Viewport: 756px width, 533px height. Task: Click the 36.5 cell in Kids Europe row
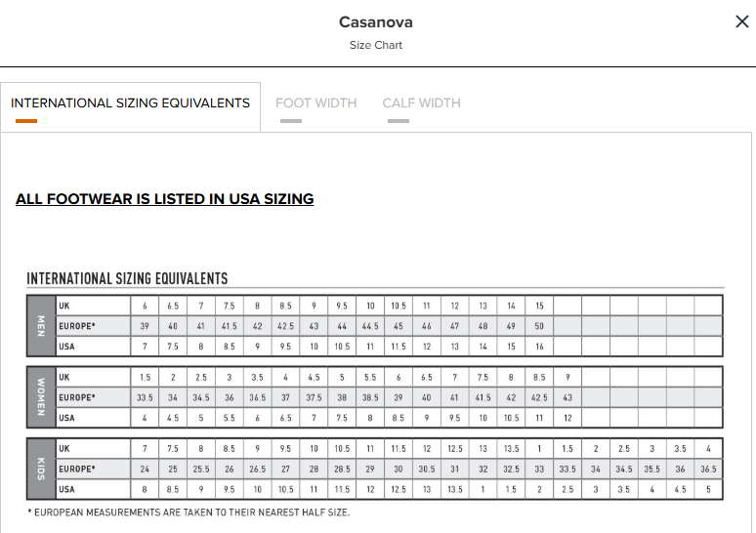(x=708, y=469)
